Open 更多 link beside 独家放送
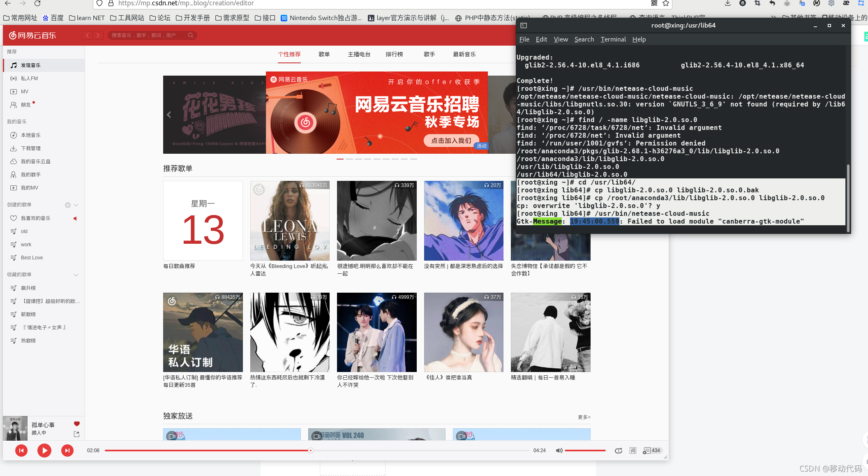This screenshot has width=868, height=476. [584, 416]
